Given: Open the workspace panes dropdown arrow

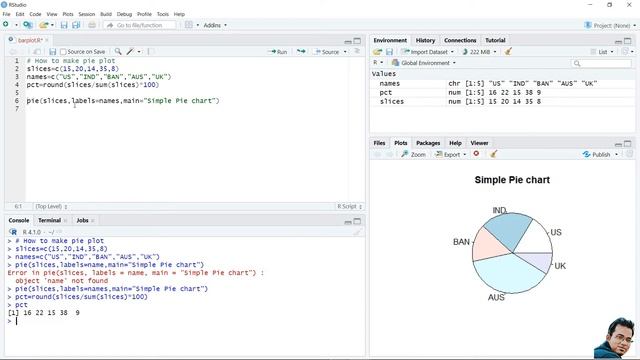Looking at the screenshot, I should point(198,25).
